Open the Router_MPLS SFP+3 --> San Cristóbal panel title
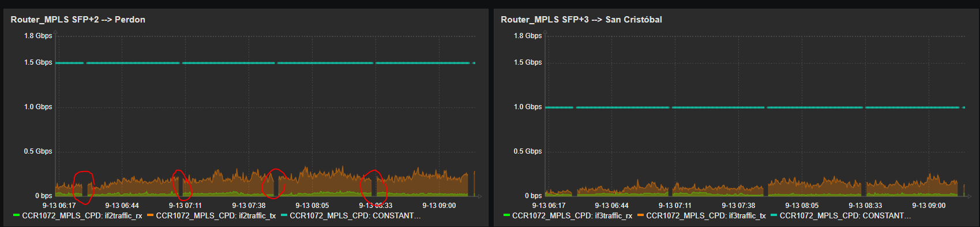 [581, 20]
